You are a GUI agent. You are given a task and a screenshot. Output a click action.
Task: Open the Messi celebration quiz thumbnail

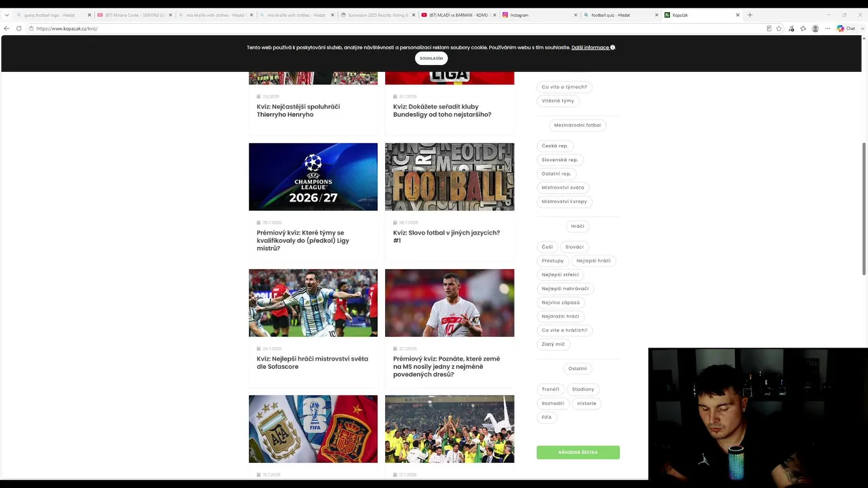(313, 303)
